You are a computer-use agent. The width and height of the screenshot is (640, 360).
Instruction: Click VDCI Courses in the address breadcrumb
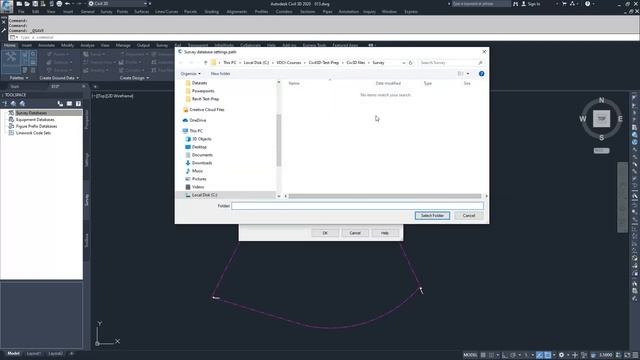(x=289, y=63)
